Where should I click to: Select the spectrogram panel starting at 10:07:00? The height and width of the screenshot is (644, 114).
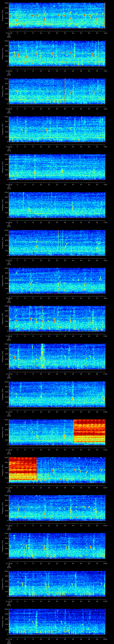coord(57,243)
